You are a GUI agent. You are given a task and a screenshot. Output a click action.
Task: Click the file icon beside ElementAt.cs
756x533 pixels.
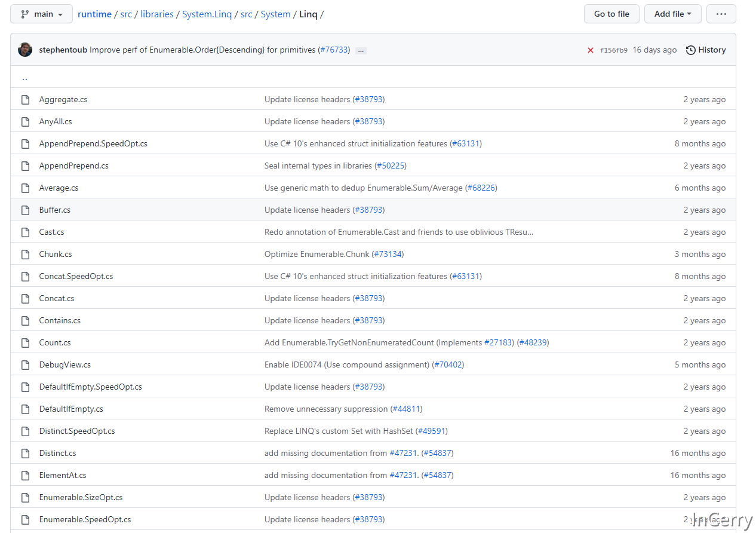tap(25, 475)
